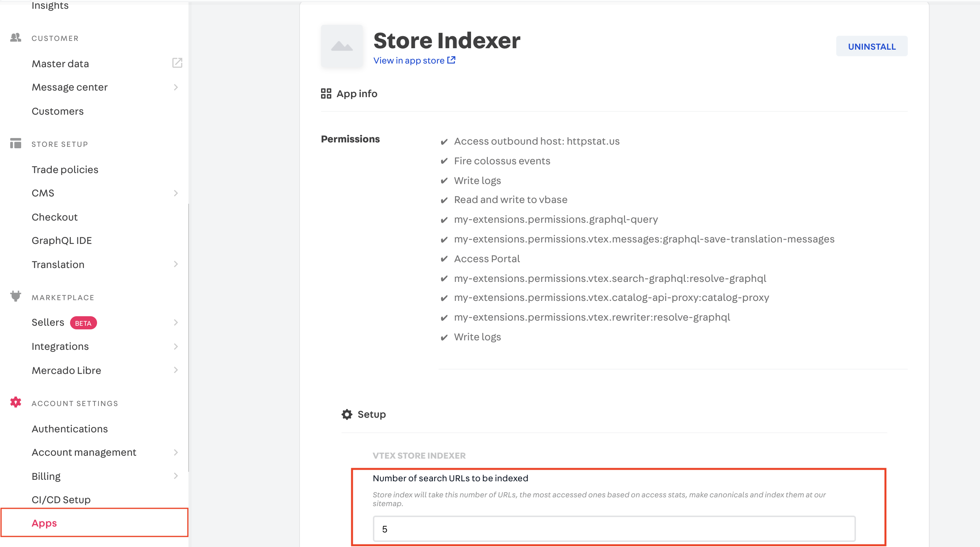Expand the Account management submenu chevron
Screen dimensions: 980x547
[176, 452]
